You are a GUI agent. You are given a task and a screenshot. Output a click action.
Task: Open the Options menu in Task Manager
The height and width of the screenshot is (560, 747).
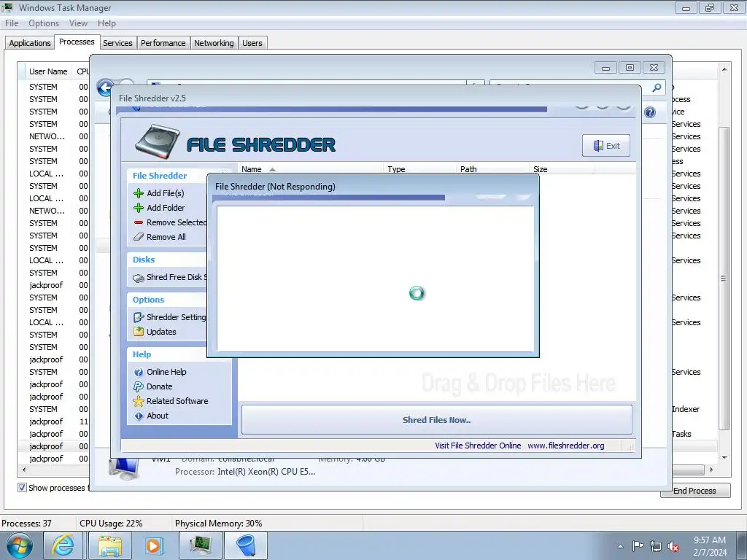(x=44, y=23)
